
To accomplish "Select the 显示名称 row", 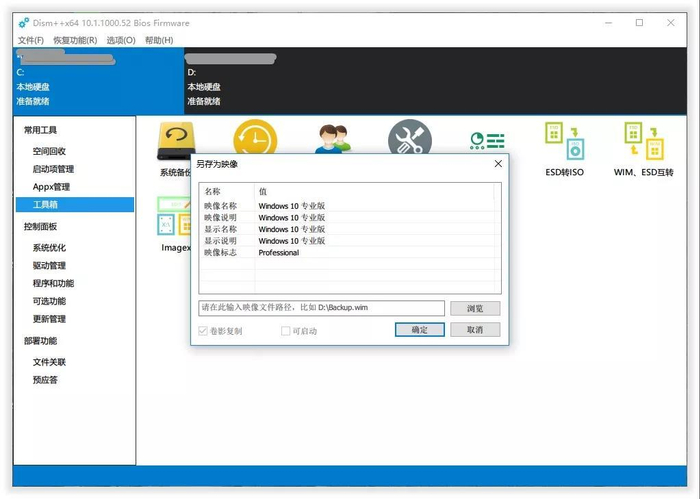I will point(347,229).
